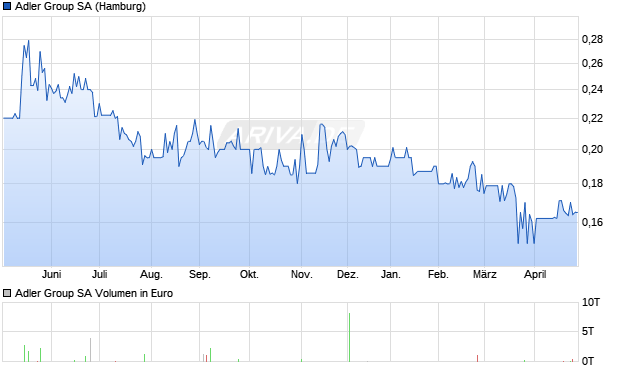Click the 5T volume axis label
The width and height of the screenshot is (620, 371).
coord(588,331)
